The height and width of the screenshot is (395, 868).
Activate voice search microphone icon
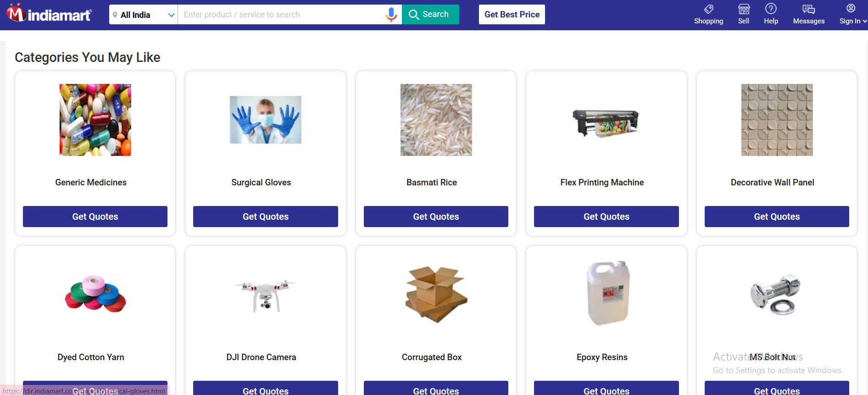pos(391,15)
